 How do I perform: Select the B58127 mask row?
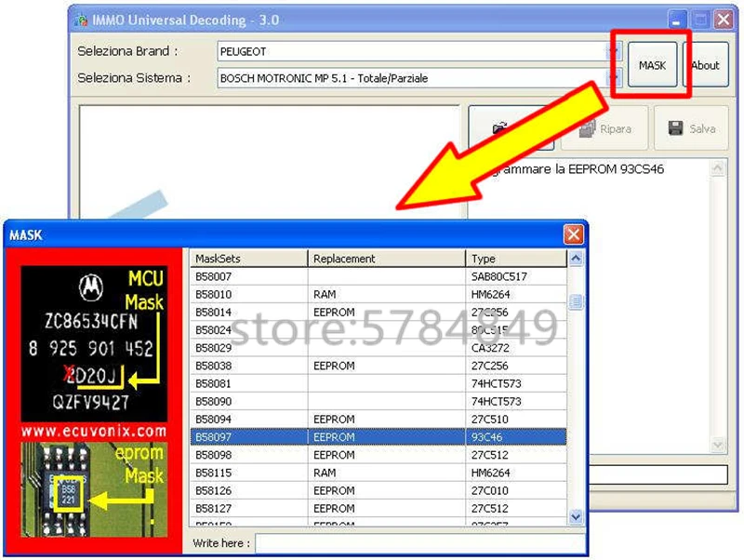click(379, 508)
